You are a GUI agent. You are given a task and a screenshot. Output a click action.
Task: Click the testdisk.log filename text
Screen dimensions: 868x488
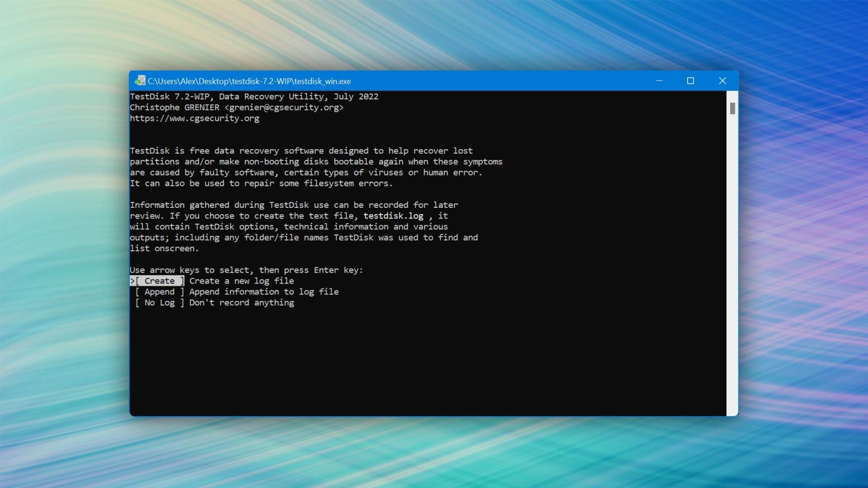pos(394,216)
